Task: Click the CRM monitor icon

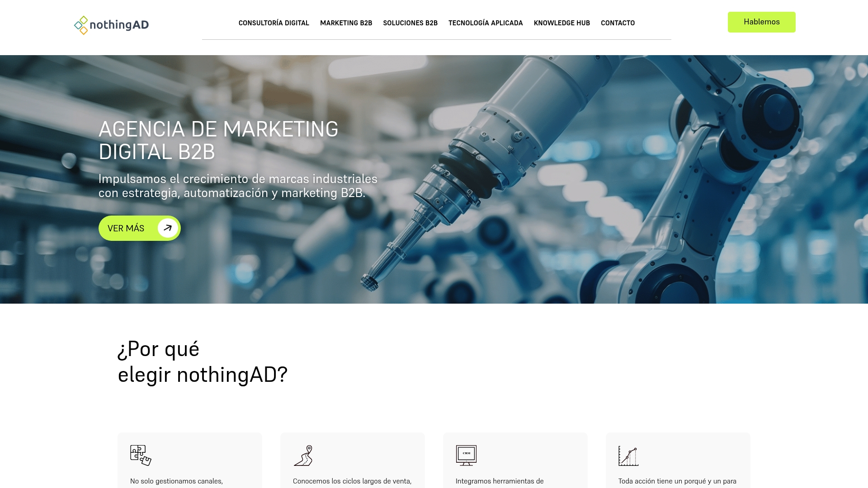Action: [x=466, y=455]
